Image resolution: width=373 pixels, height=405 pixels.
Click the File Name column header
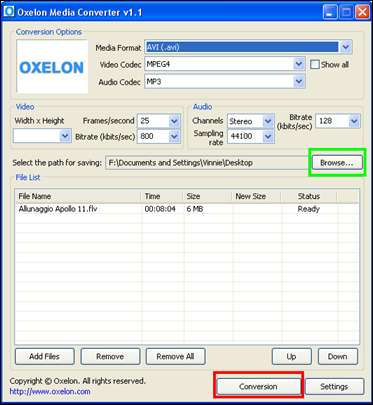(79, 196)
